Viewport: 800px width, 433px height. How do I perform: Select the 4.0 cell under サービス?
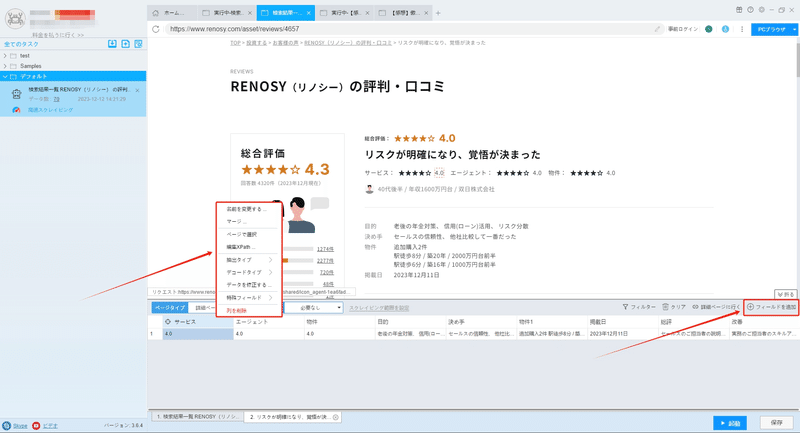coord(198,334)
